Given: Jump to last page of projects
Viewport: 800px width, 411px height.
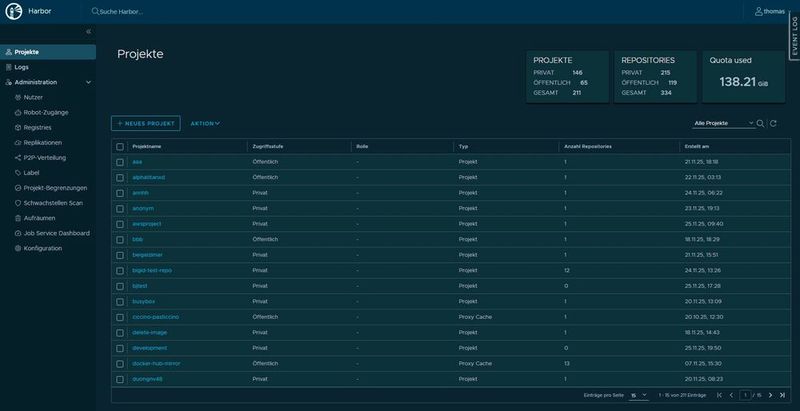Looking at the screenshot, I should tap(782, 395).
